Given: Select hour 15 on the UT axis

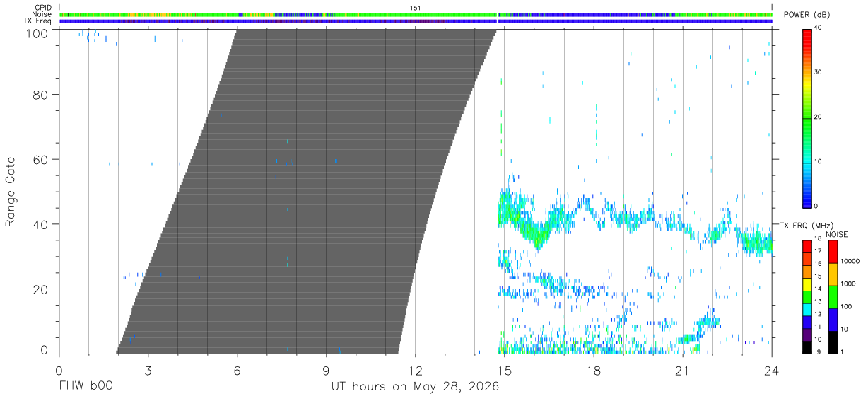Looking at the screenshot, I should click(505, 371).
